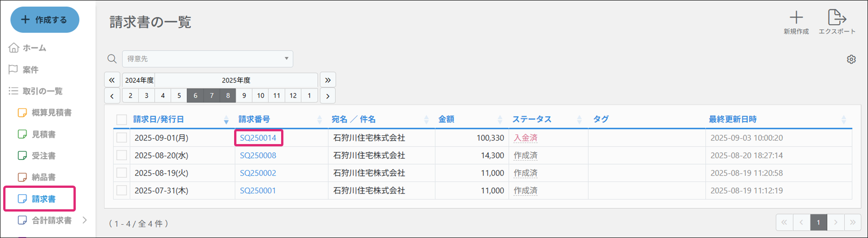Select checkbox for the 2025-07-31 invoice
Screen dimensions: 868x238
click(x=121, y=191)
